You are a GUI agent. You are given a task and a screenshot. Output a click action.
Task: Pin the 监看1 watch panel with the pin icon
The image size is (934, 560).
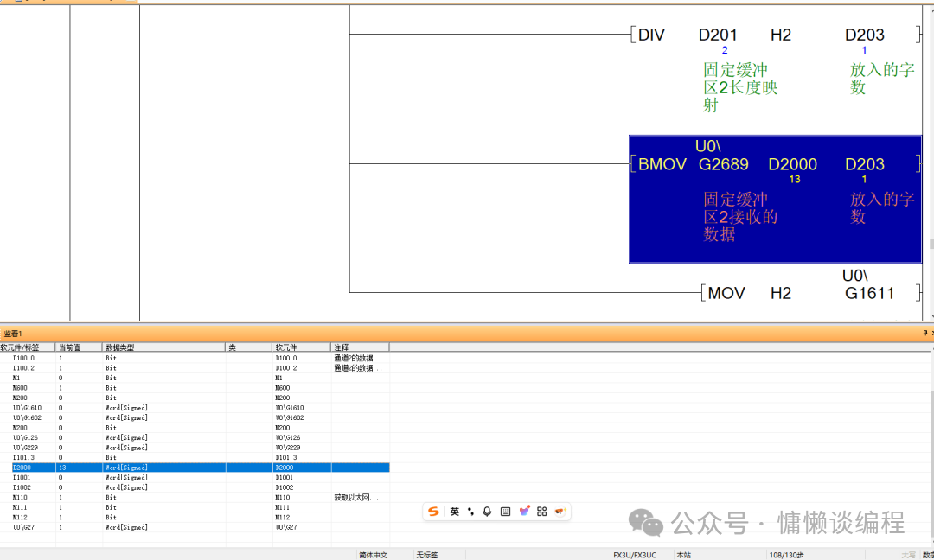(924, 333)
